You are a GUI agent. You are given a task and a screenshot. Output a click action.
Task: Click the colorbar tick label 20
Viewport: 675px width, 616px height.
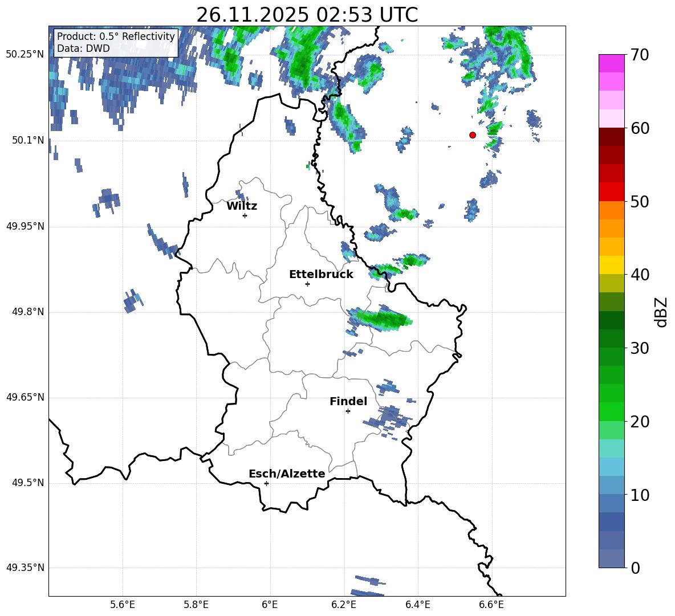[x=640, y=422]
